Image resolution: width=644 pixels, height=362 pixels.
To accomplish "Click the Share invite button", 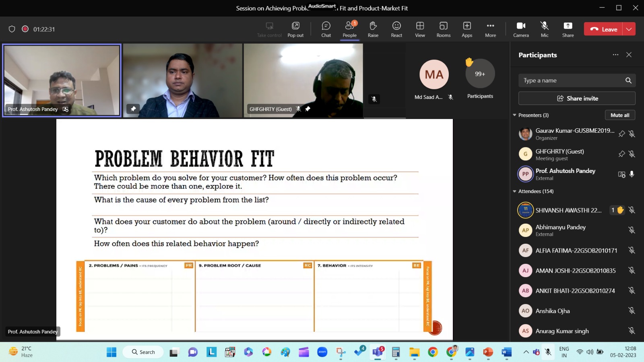I will pos(577,98).
